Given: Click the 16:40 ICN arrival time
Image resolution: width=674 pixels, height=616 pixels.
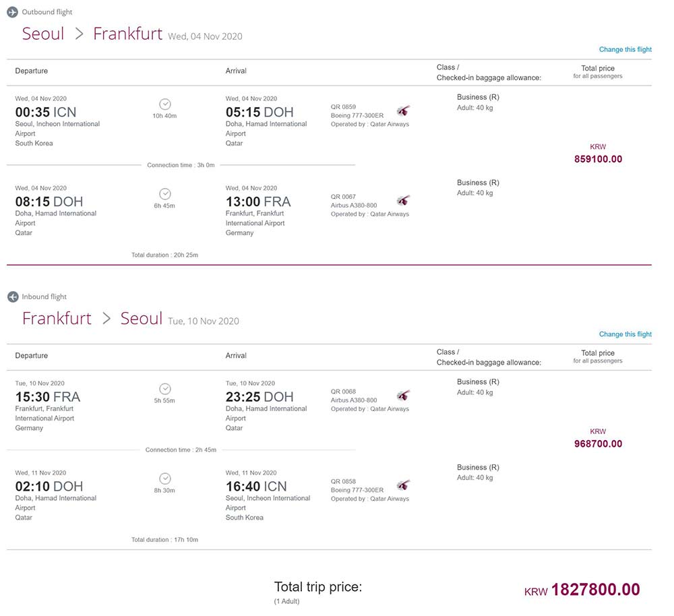Looking at the screenshot, I should pyautogui.click(x=256, y=486).
